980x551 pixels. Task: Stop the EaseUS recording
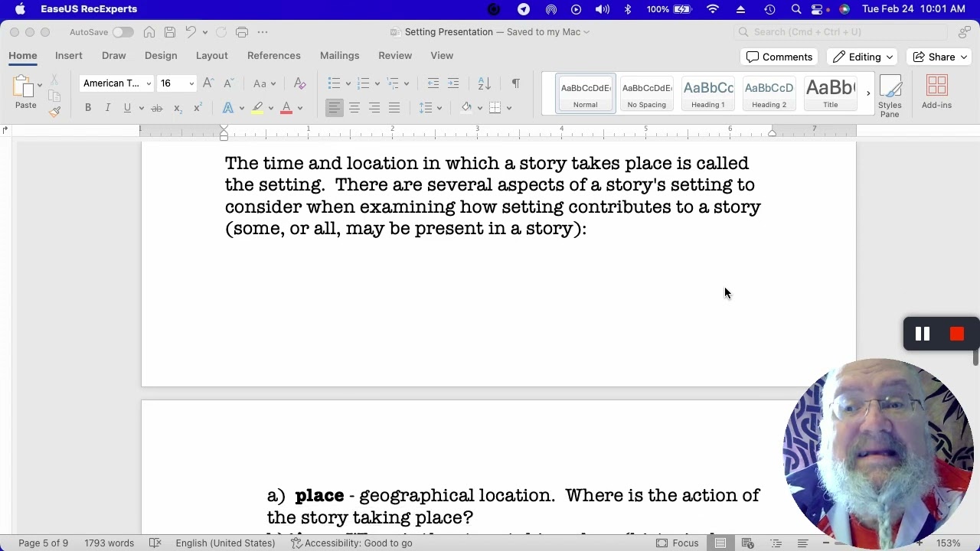point(957,334)
